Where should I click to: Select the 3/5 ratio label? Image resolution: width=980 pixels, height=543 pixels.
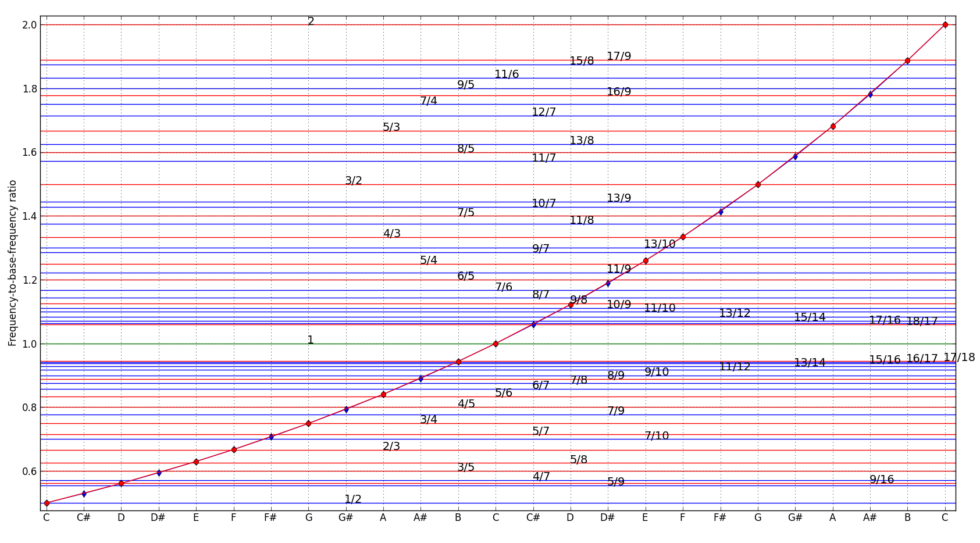466,467
